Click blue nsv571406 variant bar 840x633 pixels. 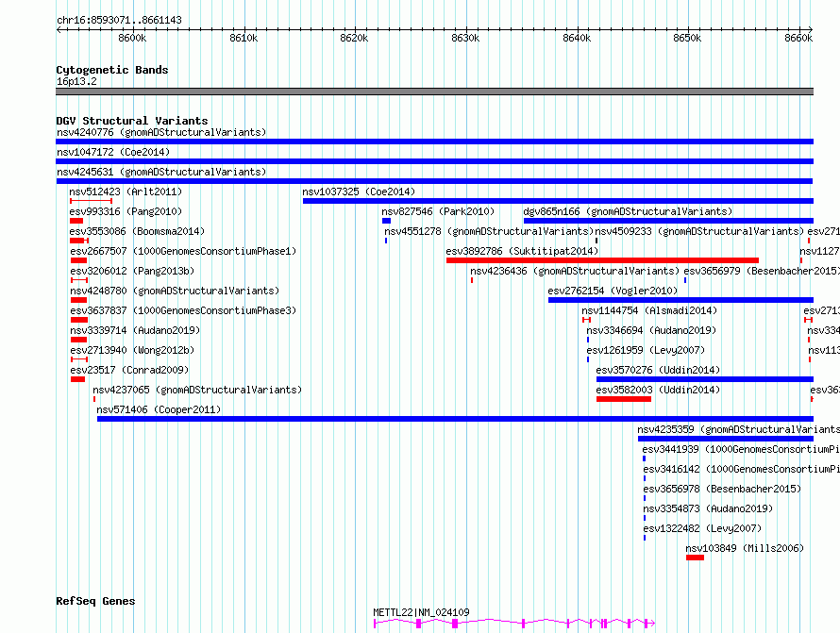(455, 419)
